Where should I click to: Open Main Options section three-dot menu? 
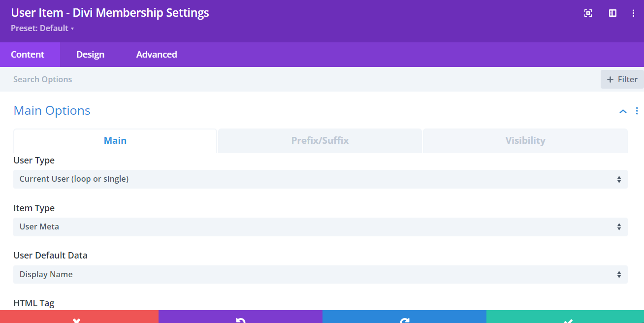click(637, 111)
